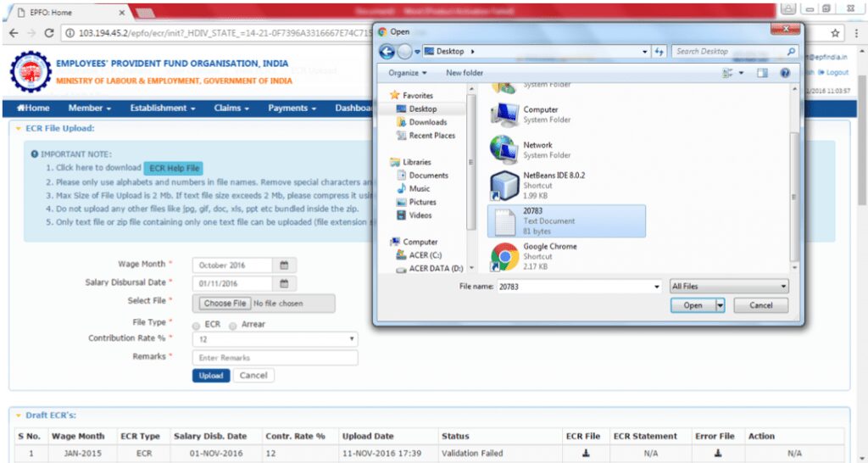This screenshot has width=868, height=463.
Task: Click the search magnifier in Open dialog
Action: [791, 52]
